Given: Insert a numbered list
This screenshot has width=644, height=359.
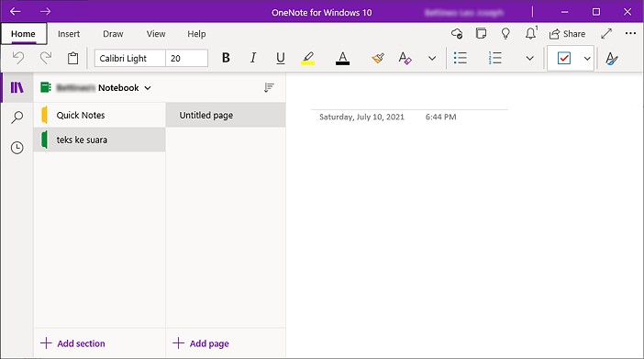Looking at the screenshot, I should (494, 58).
